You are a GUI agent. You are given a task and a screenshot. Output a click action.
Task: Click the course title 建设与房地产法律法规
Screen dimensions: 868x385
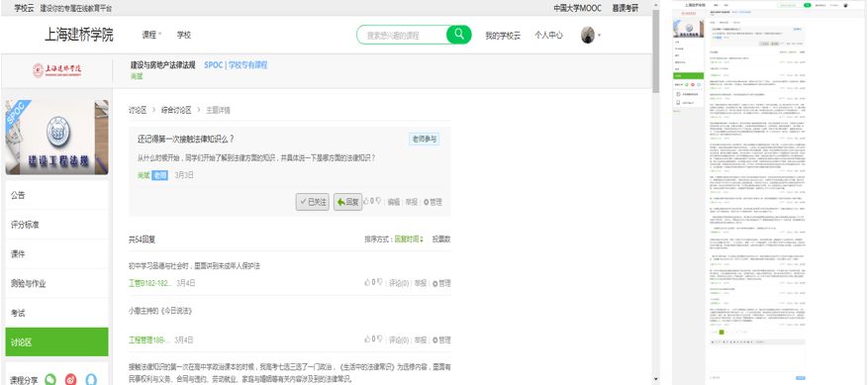point(162,64)
